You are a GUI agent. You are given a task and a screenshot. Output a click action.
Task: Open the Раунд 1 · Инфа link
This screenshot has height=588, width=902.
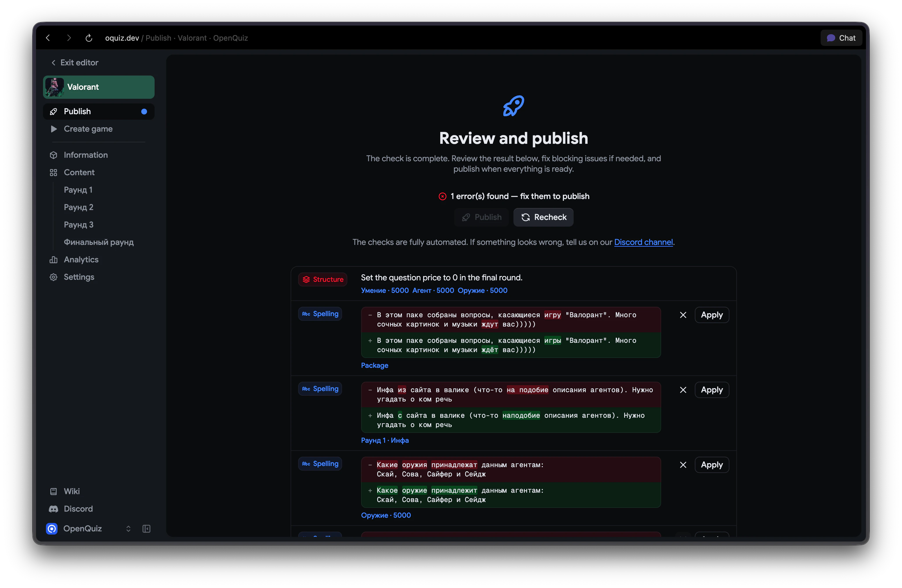click(385, 440)
